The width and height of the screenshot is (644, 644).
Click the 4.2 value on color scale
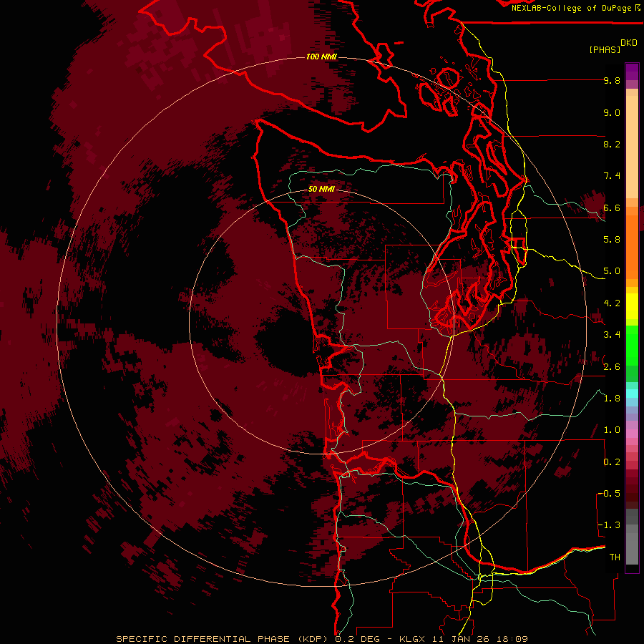[612, 303]
